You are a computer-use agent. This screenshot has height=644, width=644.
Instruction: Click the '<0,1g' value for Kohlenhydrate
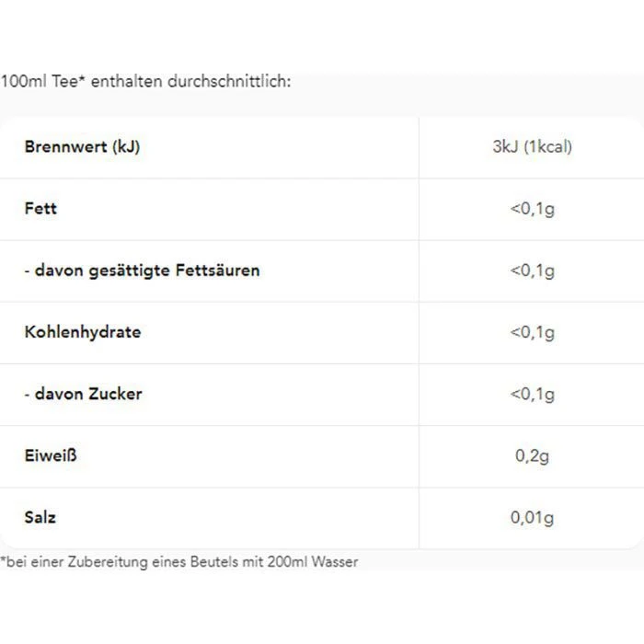point(532,332)
